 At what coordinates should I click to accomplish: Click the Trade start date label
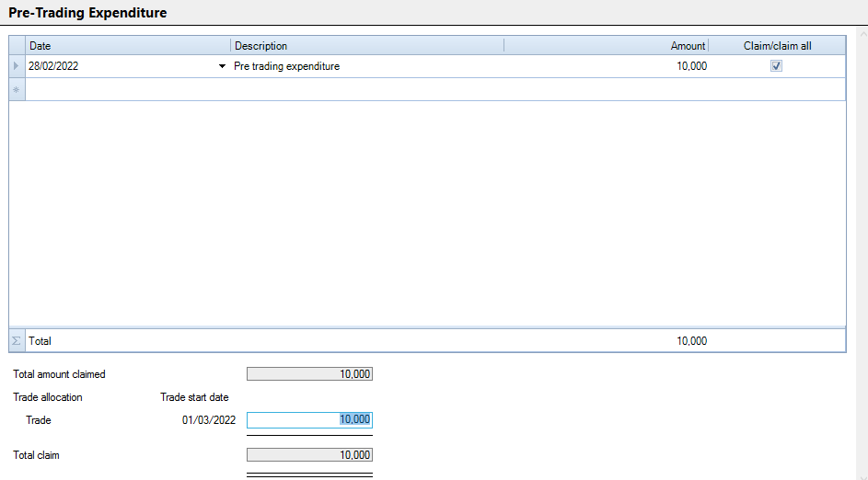194,397
